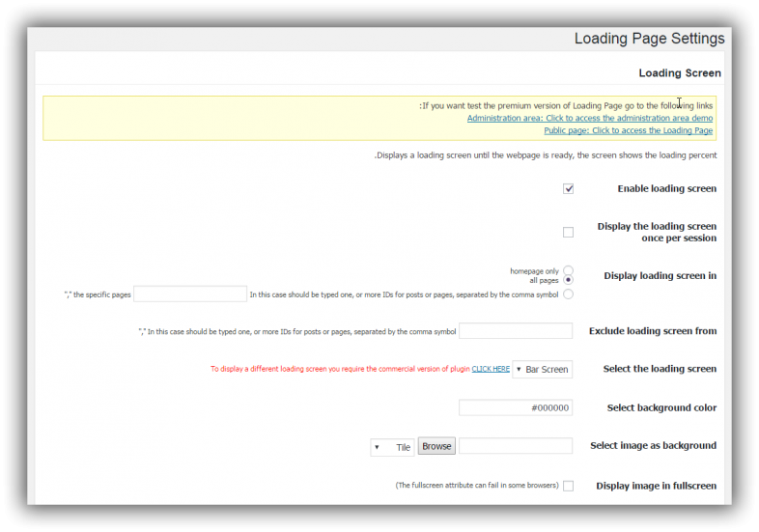Image resolution: width=759 pixels, height=532 pixels.
Task: Focus the specific pages ID text field
Action: pyautogui.click(x=190, y=294)
